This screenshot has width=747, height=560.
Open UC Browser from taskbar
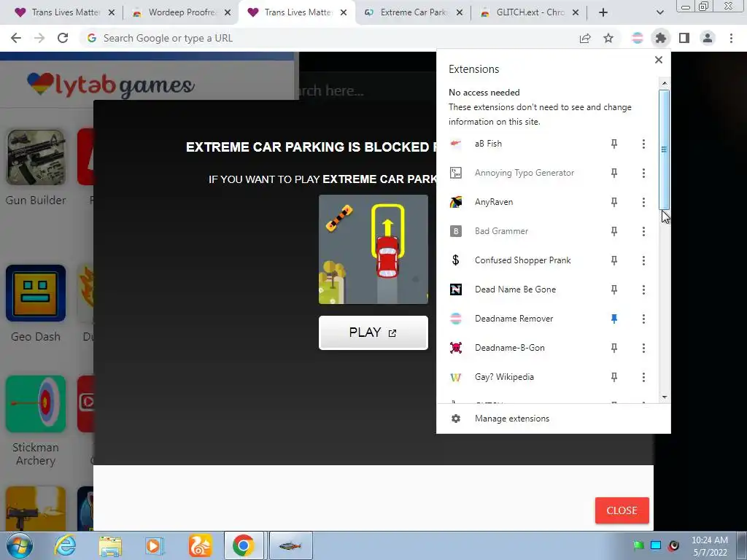coord(199,545)
